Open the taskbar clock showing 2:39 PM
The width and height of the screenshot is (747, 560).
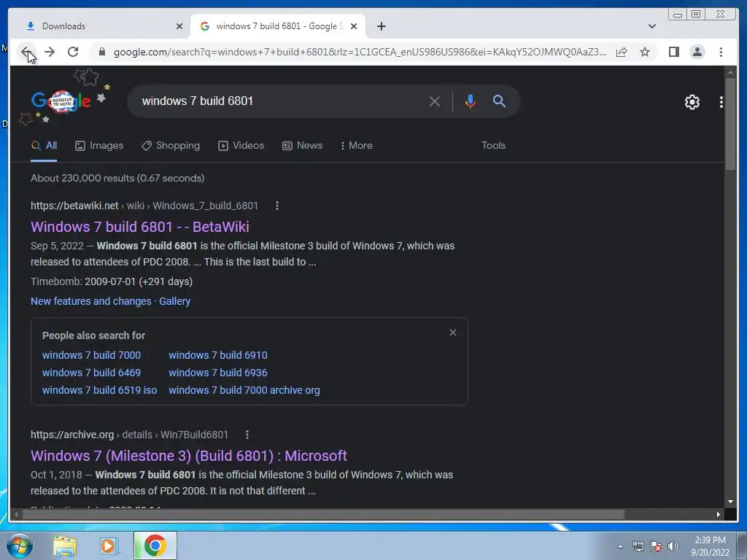point(710,546)
